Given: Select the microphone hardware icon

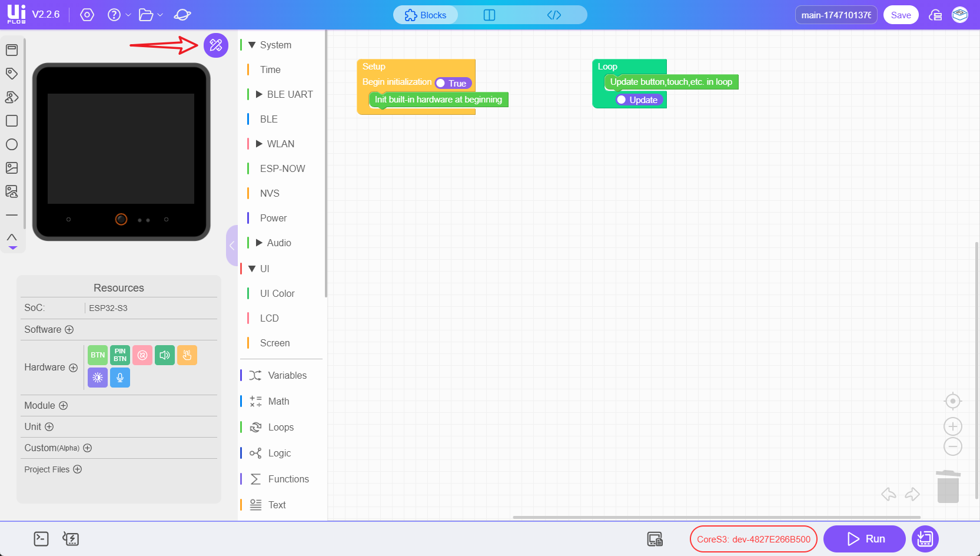Looking at the screenshot, I should 120,378.
